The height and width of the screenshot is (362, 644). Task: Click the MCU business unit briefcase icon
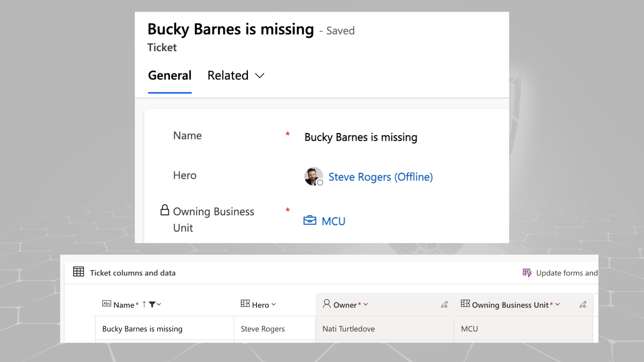pyautogui.click(x=310, y=221)
